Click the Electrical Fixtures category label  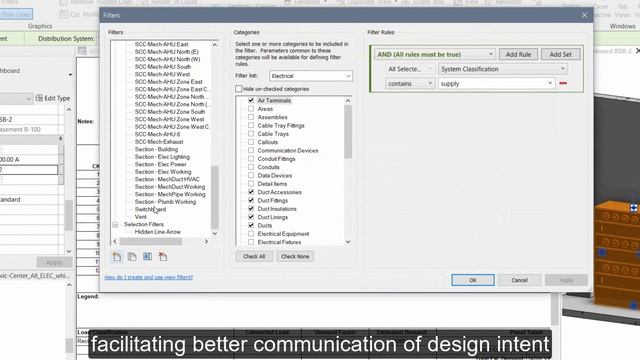[x=279, y=242]
